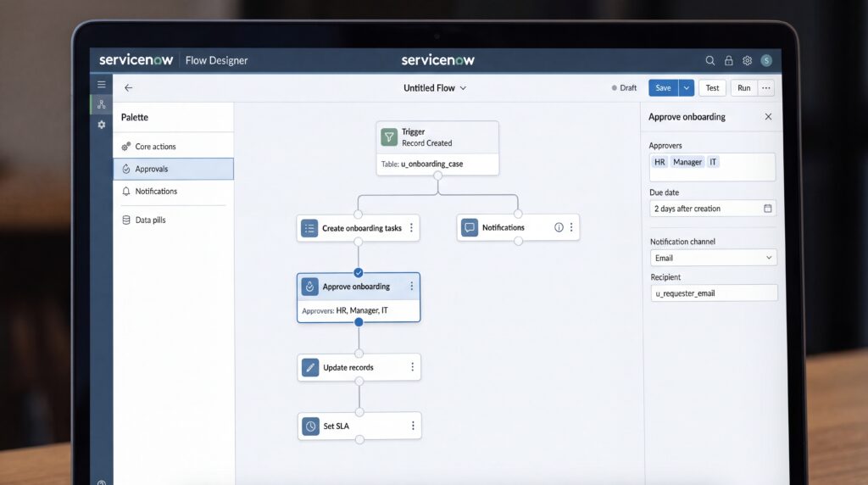Select the Trigger Record Created node
Viewport: 868px width, 485px height.
(438, 148)
